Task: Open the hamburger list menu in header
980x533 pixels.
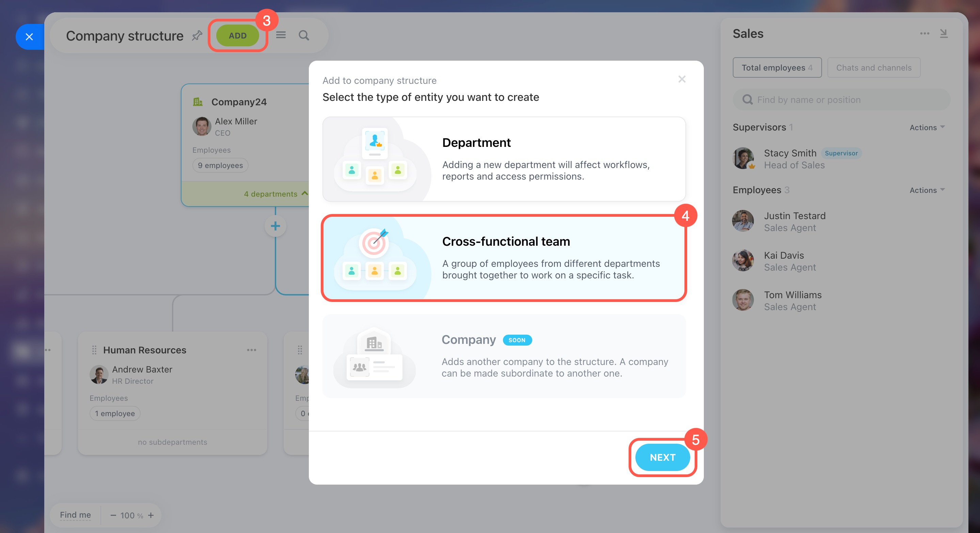Action: (281, 35)
